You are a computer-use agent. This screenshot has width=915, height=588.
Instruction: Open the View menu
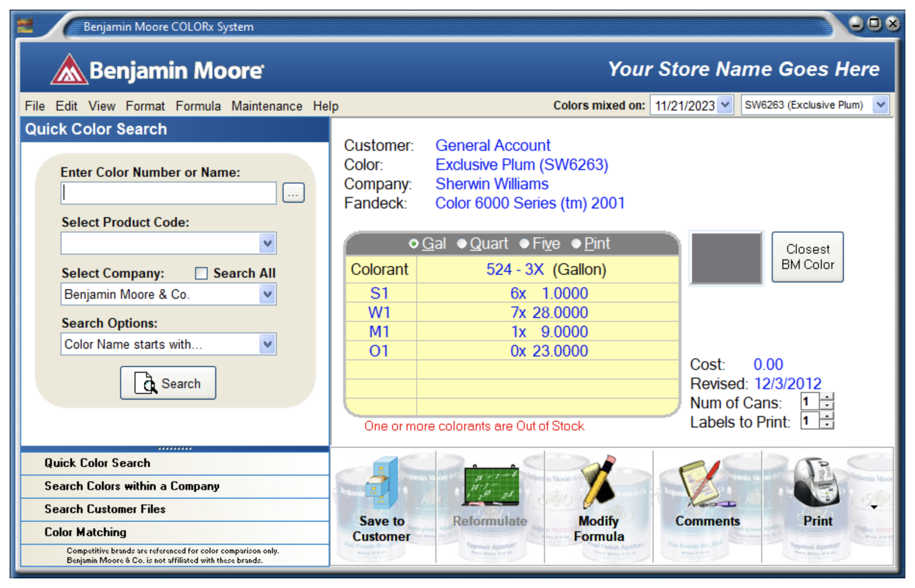[101, 106]
